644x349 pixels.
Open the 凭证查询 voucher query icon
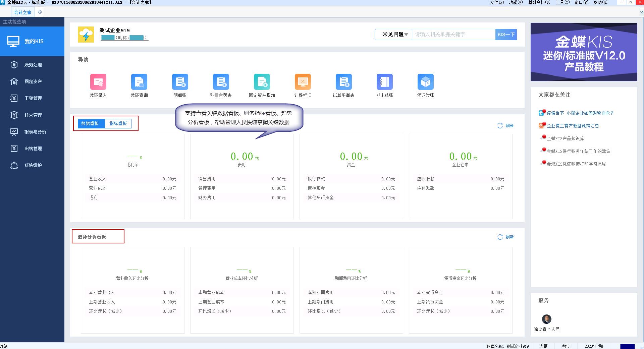[139, 82]
